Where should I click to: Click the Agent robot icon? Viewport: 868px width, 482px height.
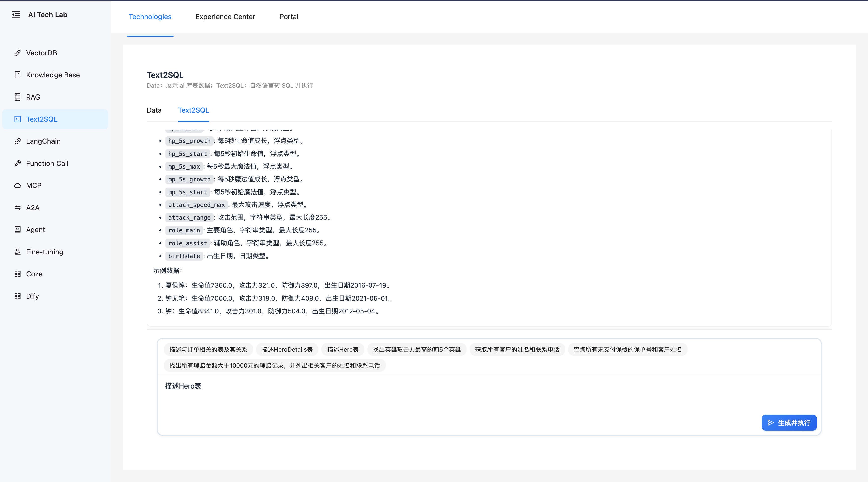click(x=18, y=229)
